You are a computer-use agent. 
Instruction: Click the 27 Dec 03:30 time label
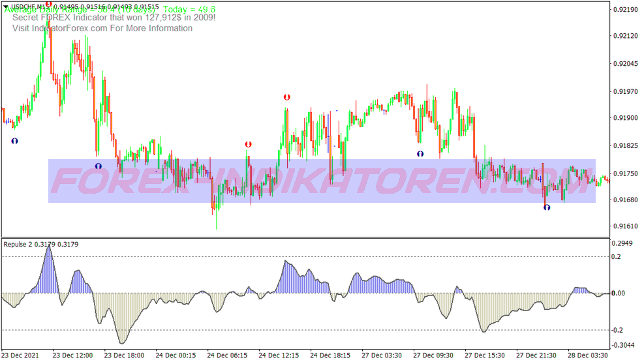[382, 355]
